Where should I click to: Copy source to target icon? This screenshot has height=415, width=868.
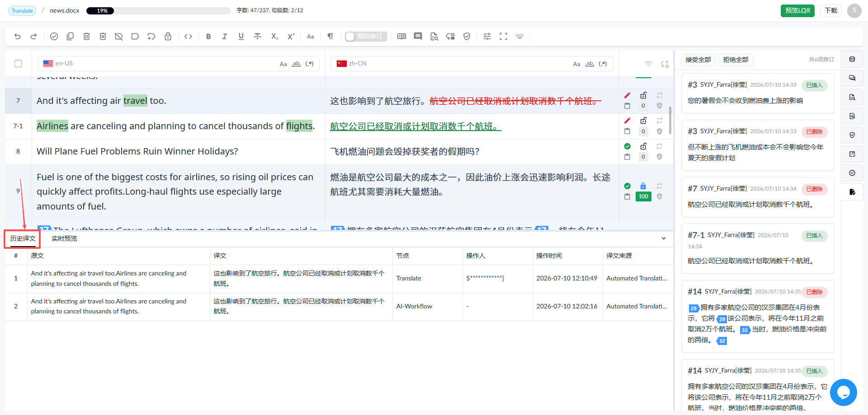tap(70, 37)
